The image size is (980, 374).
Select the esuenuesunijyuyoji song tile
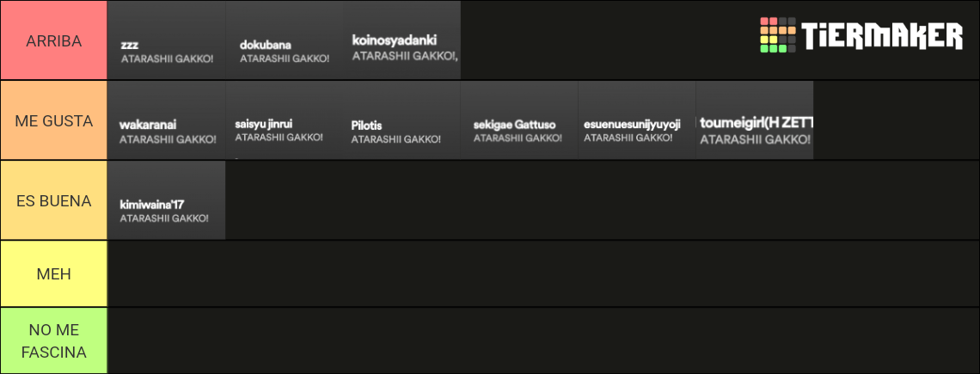[x=637, y=120]
